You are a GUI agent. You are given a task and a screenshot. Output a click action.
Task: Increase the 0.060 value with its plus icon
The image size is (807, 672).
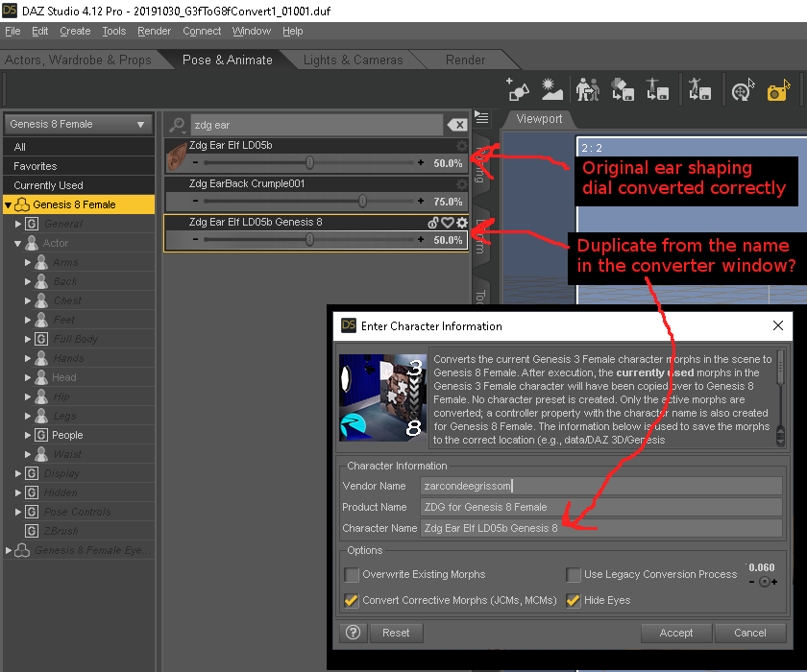[774, 582]
